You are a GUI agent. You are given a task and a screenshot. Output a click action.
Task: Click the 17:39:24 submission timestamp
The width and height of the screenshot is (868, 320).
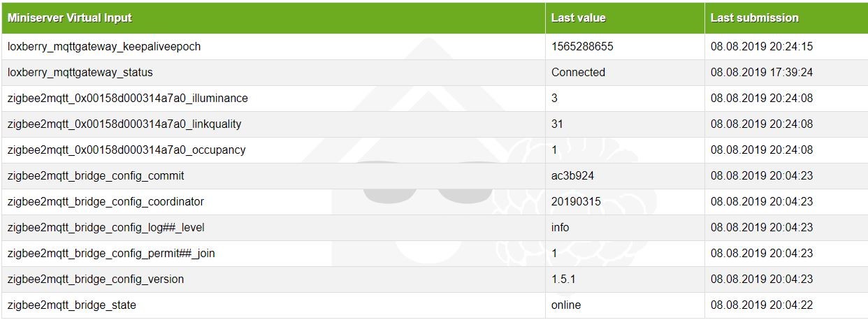click(x=762, y=72)
